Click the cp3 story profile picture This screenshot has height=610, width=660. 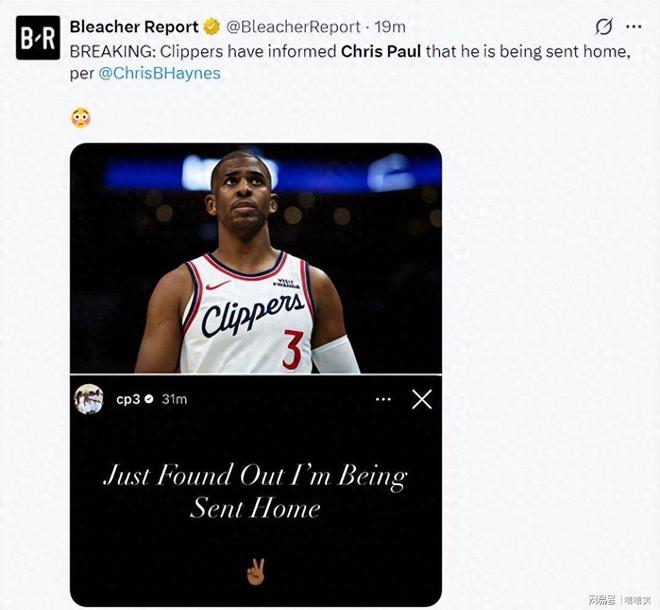coord(89,398)
